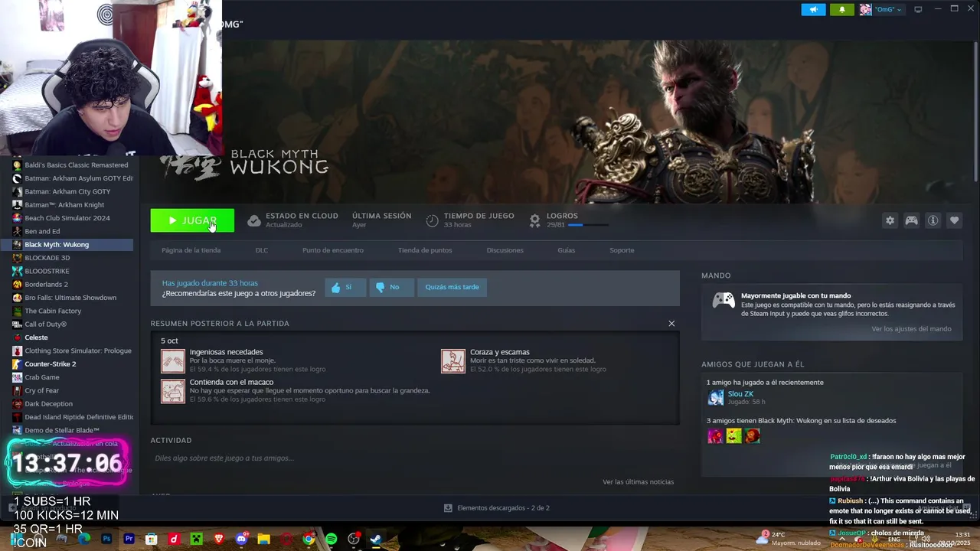
Task: Click the green JUGAR play button
Action: [192, 220]
